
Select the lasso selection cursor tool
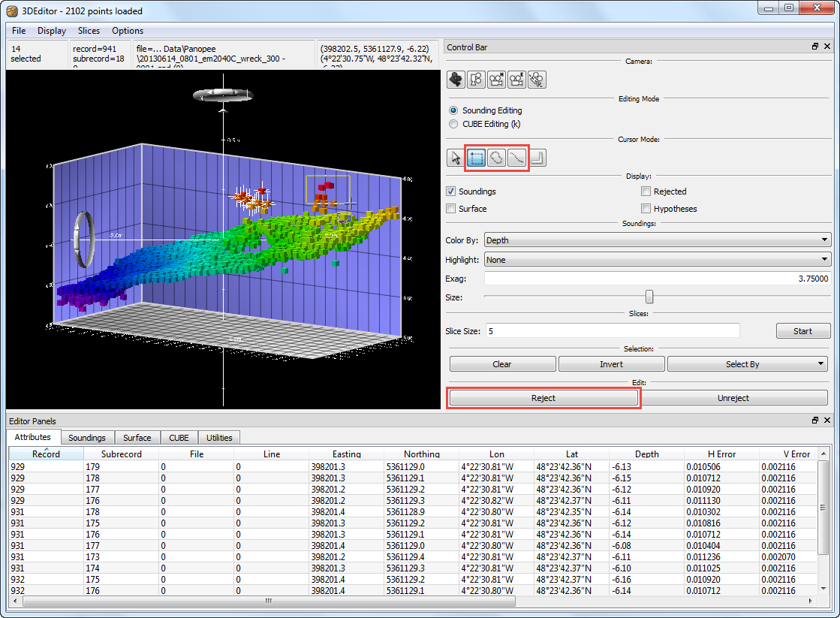click(495, 158)
